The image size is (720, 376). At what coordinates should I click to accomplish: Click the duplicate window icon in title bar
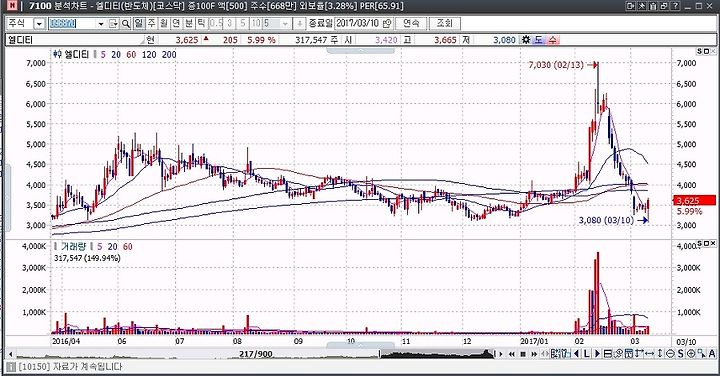click(664, 6)
